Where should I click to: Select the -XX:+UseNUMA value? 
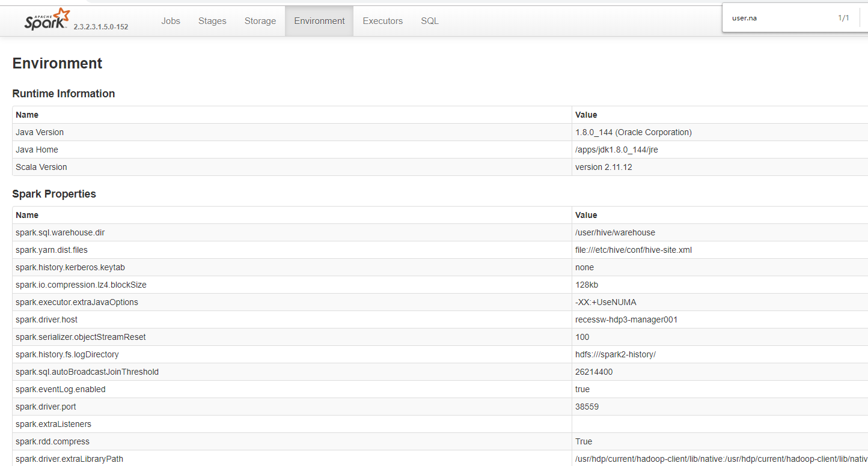point(606,302)
